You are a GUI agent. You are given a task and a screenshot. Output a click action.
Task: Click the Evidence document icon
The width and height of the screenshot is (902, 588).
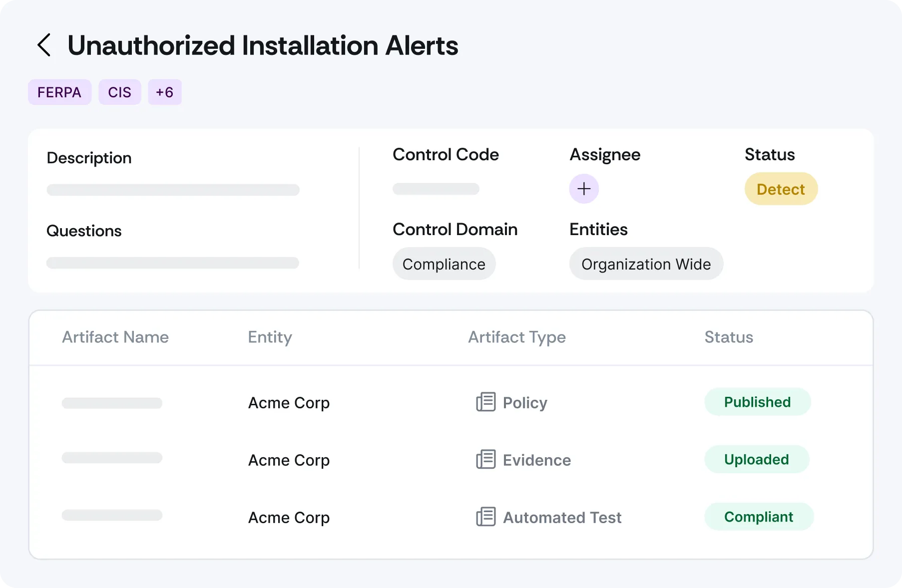click(x=485, y=460)
